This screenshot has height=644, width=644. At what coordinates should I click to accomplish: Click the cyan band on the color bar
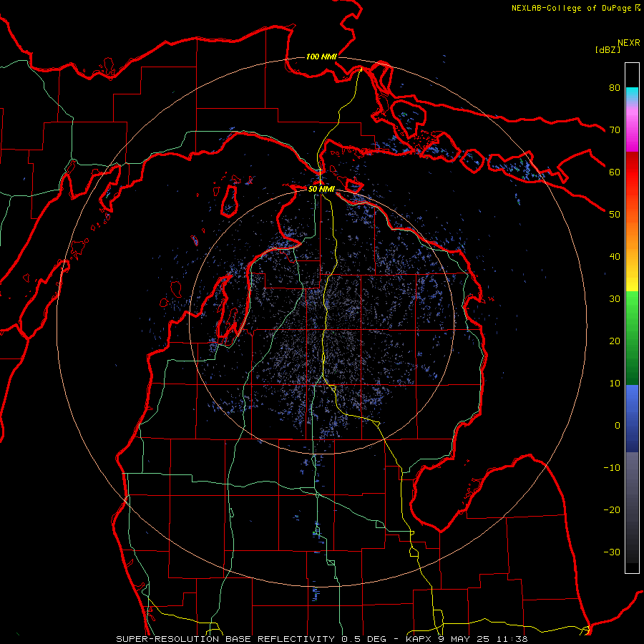tap(632, 94)
